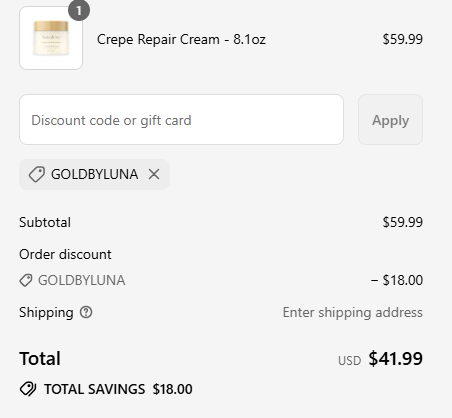Screen dimensions: 452x418
Task: Click the USD currency label
Action: 350,361
